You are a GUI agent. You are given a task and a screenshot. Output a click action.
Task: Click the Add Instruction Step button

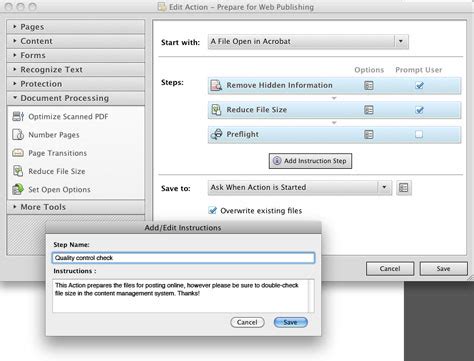coord(310,161)
